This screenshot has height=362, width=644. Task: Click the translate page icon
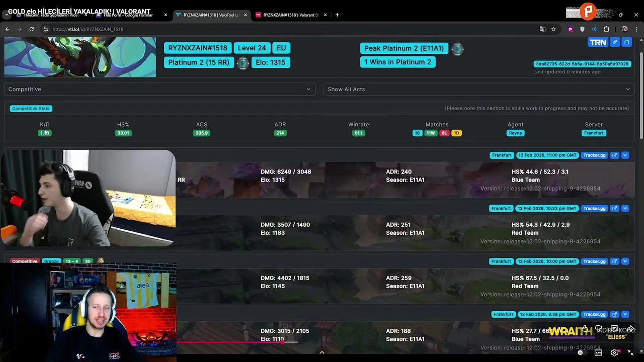[x=542, y=29]
